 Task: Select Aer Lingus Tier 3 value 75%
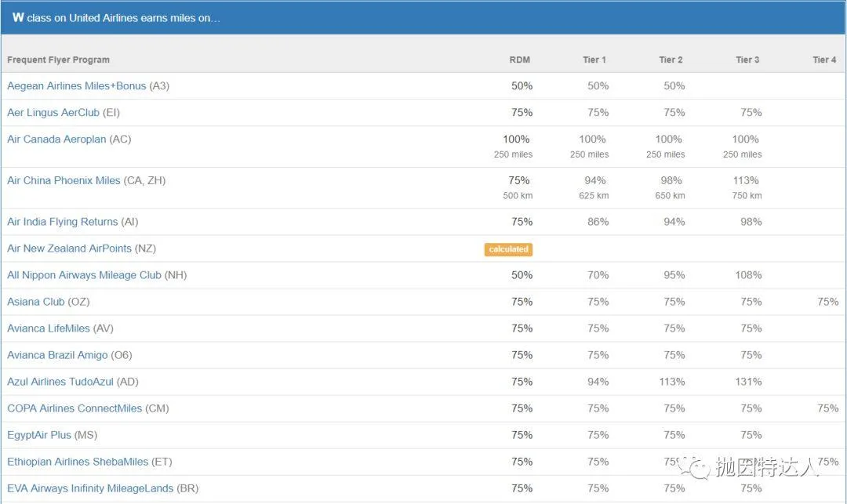(x=751, y=112)
